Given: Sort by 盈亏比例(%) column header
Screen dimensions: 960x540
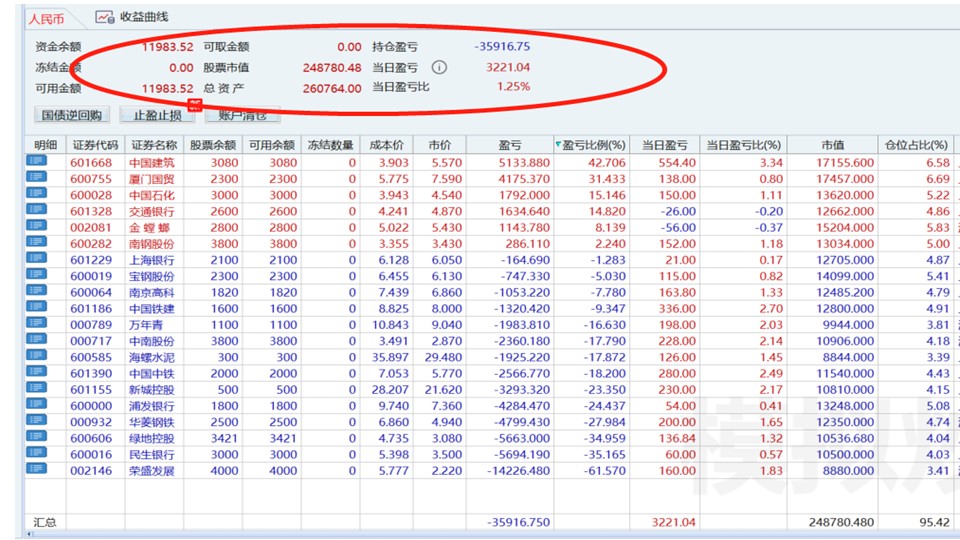Looking at the screenshot, I should point(591,145).
